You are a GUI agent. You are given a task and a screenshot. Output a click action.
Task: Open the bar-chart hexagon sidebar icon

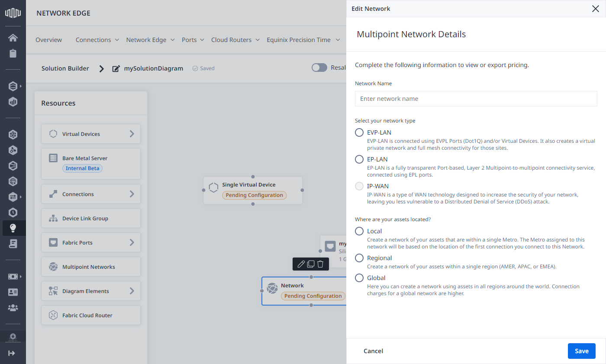pos(13,102)
